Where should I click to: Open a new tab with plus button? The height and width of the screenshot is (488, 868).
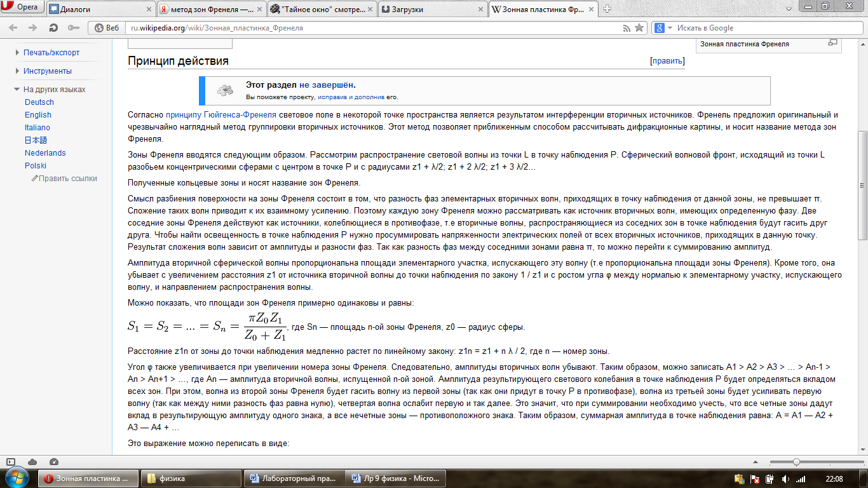tap(607, 9)
